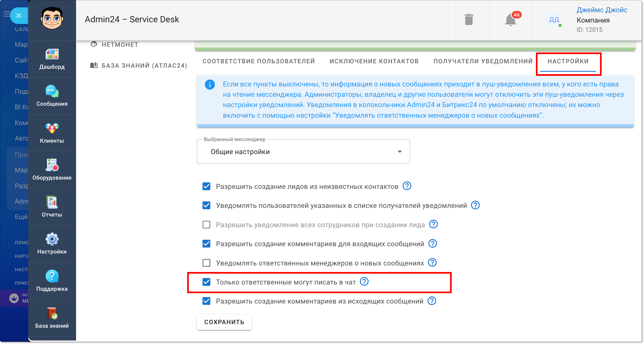Viewport: 644px width, 344px height.
Task: Click the info icon in blue notice
Action: click(210, 85)
